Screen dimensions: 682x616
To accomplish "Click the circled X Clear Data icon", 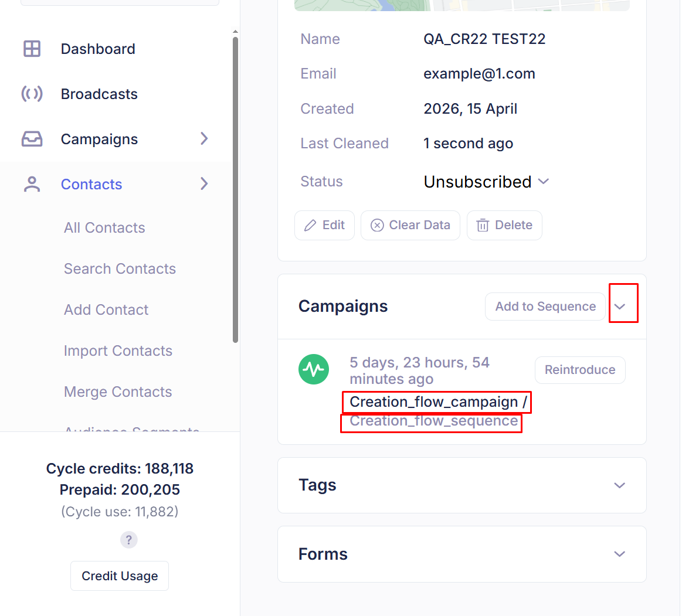I will tap(377, 225).
